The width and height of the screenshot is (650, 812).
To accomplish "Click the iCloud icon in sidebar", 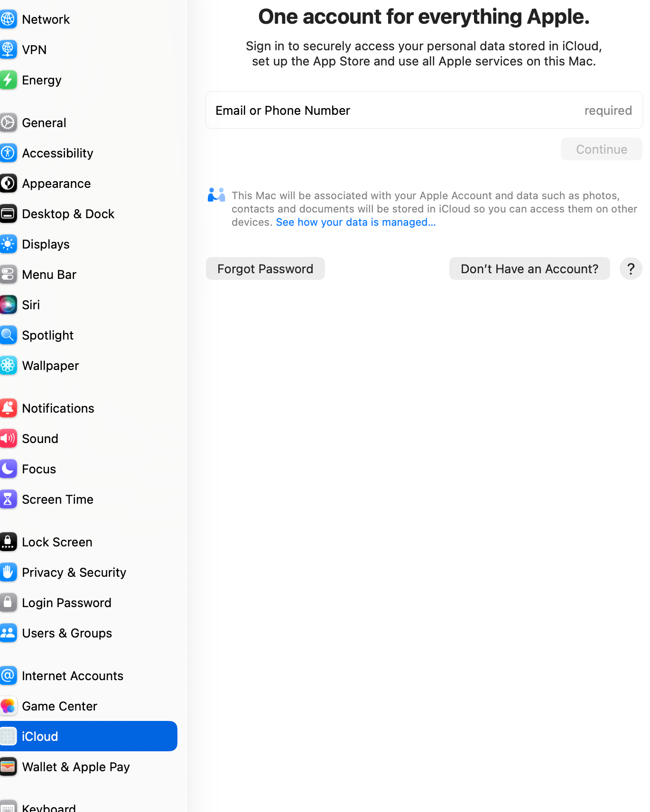I will click(8, 736).
